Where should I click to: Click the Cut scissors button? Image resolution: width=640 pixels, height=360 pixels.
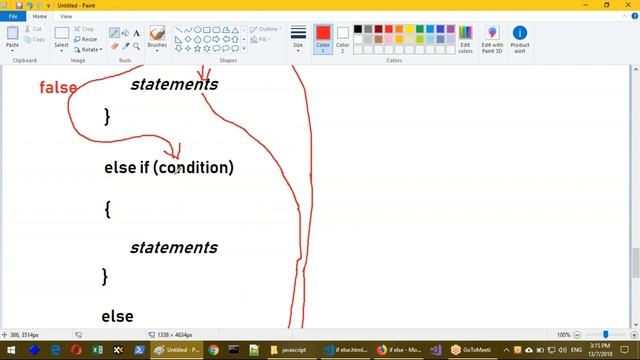click(33, 29)
